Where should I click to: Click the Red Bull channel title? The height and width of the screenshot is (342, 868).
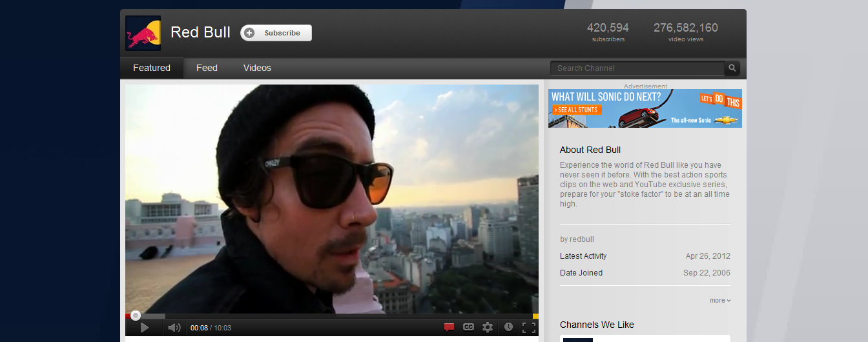[x=200, y=32]
